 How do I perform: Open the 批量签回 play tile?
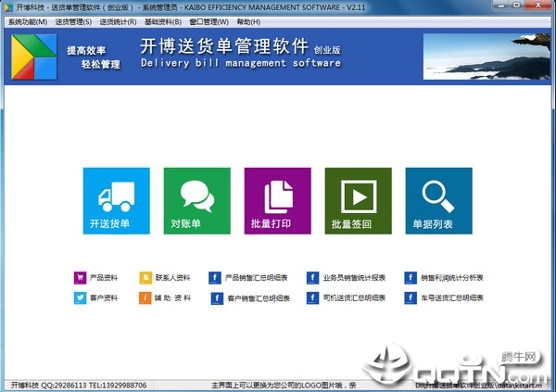(x=358, y=201)
